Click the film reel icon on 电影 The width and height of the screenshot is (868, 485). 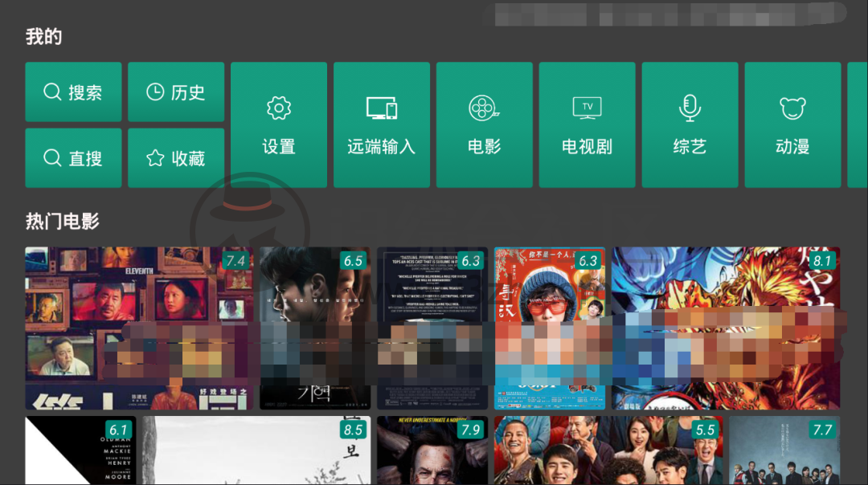click(x=484, y=108)
